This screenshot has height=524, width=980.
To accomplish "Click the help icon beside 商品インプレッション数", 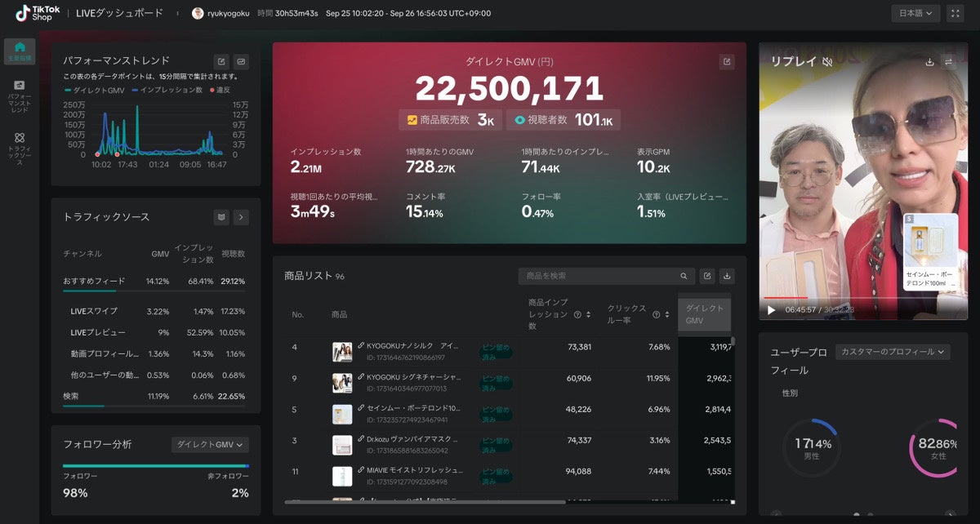I will pos(577,314).
